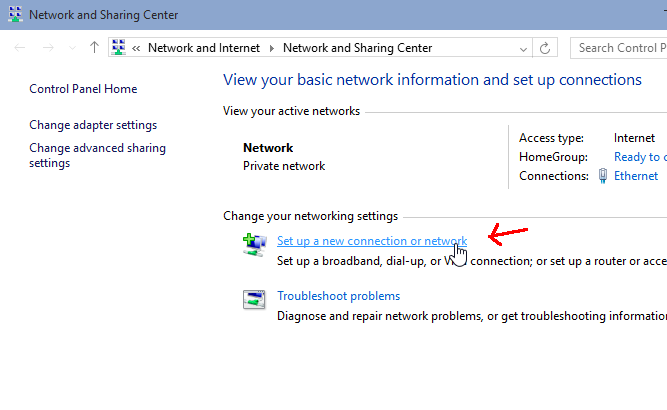Click the HomeGroup Ready to create link
This screenshot has width=667, height=410.
[640, 157]
